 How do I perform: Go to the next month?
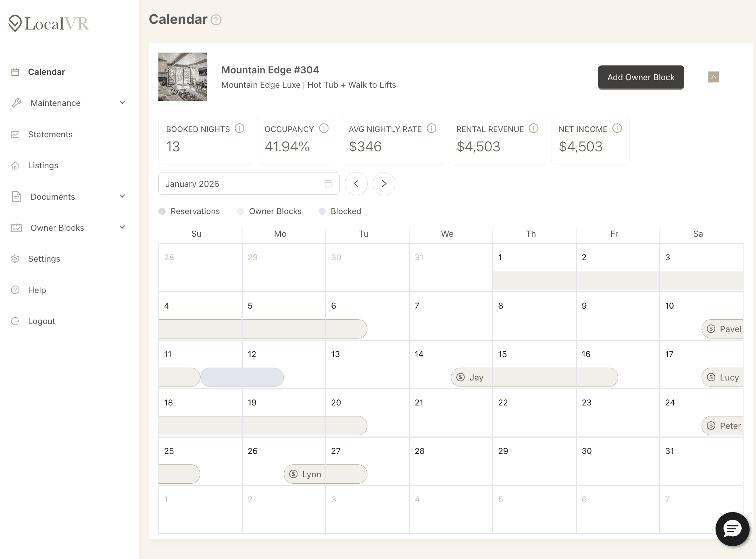(x=384, y=183)
